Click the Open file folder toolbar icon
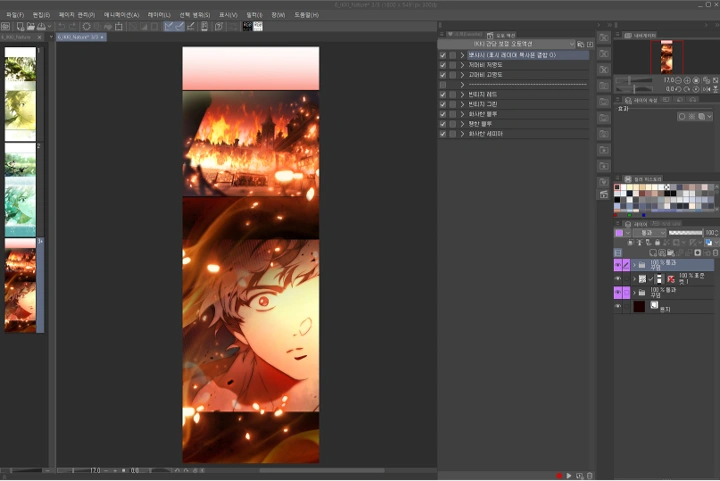The height and width of the screenshot is (481, 720). click(x=31, y=27)
